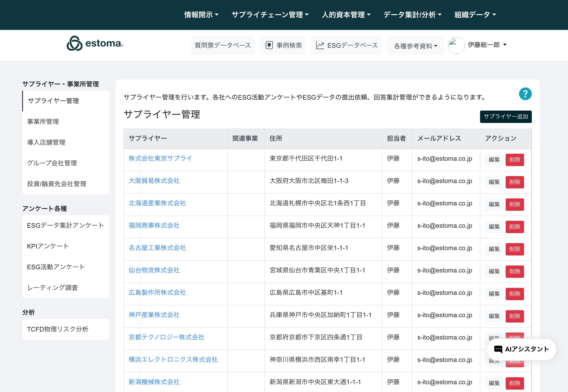Open 伊藤総一郎 user menu
The image size is (568, 392).
point(487,45)
